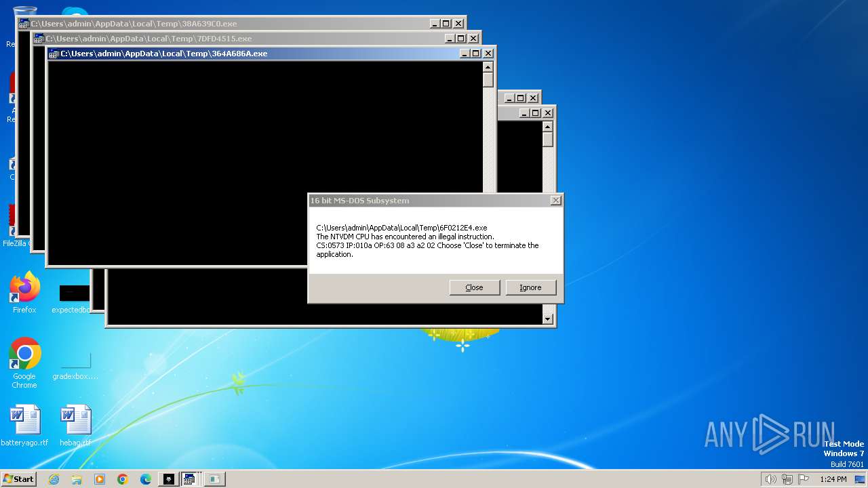The image size is (868, 488).
Task: Minimize the 38A639C0.exe console window
Action: point(435,24)
